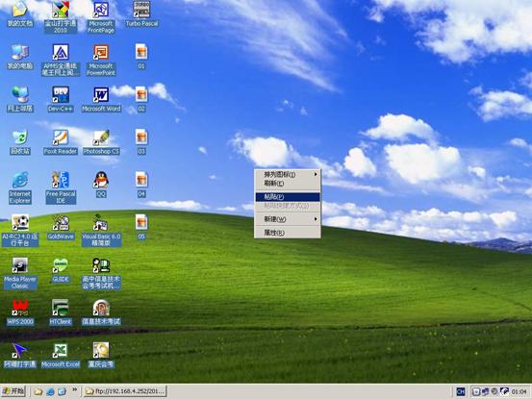Click the taskbar clock showing 01:04
532x399 pixels.
coord(519,392)
